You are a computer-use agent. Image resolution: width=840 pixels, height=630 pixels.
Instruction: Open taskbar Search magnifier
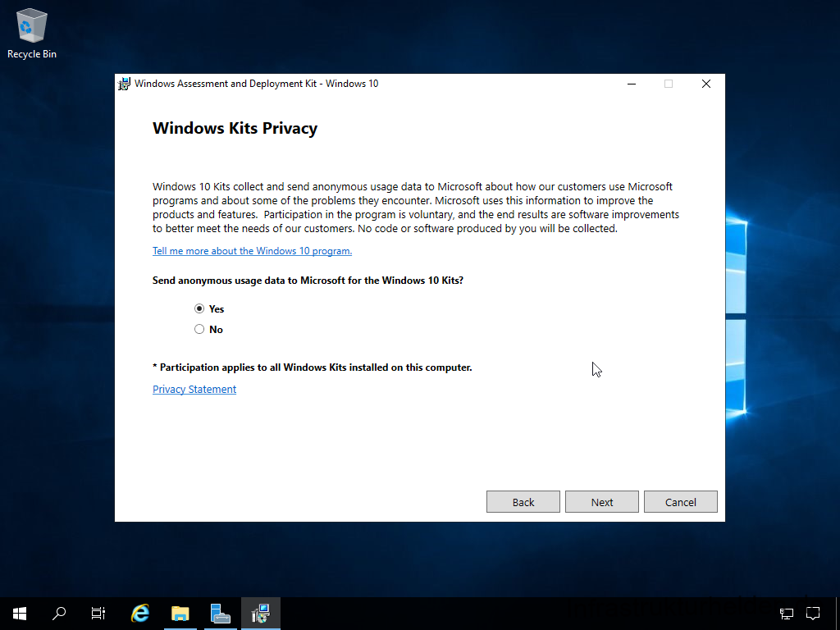pos(59,614)
